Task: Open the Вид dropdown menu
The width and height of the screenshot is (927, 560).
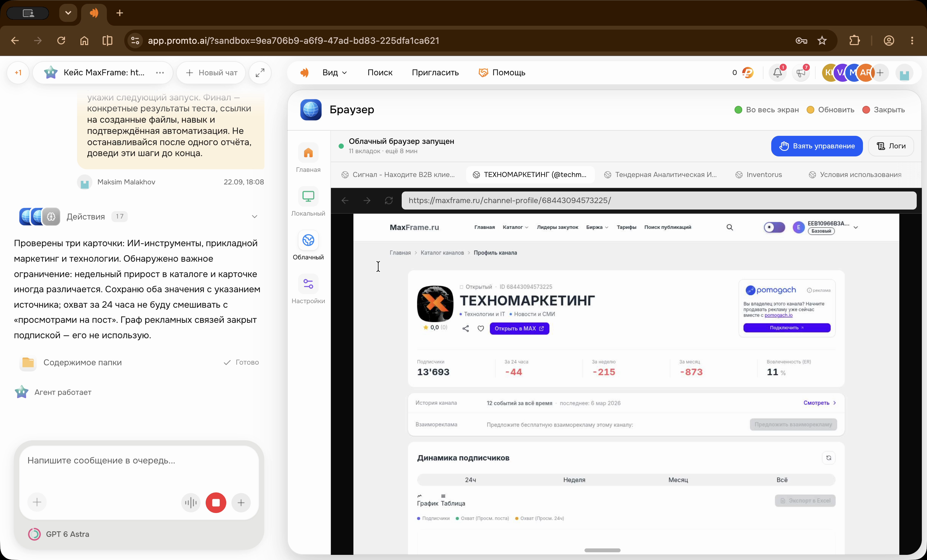Action: [334, 73]
